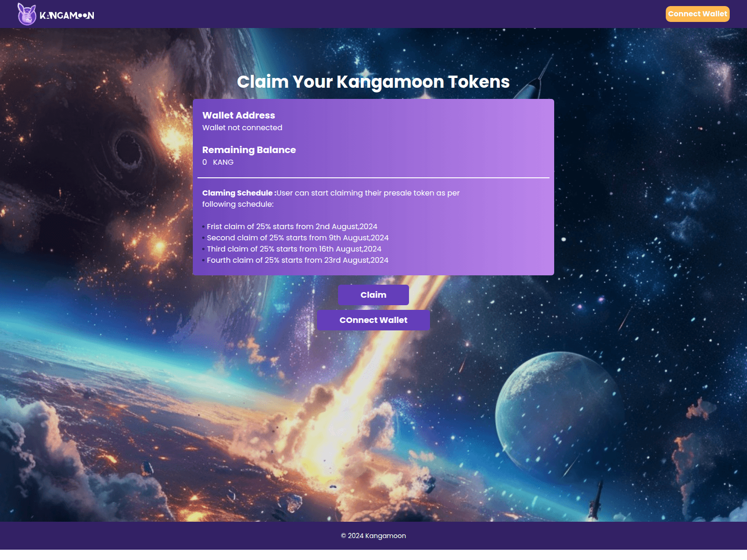Select the Remaining Balance label

[x=249, y=150]
